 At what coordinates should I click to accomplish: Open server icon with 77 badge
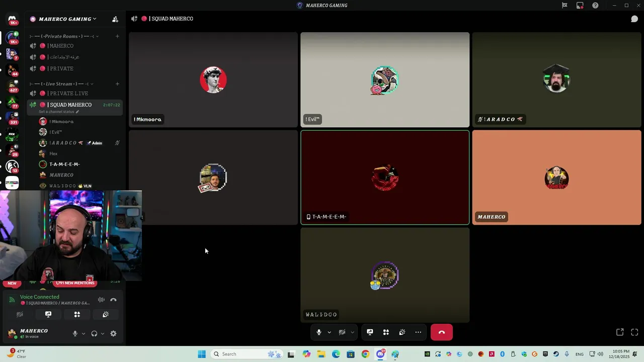coord(12,102)
